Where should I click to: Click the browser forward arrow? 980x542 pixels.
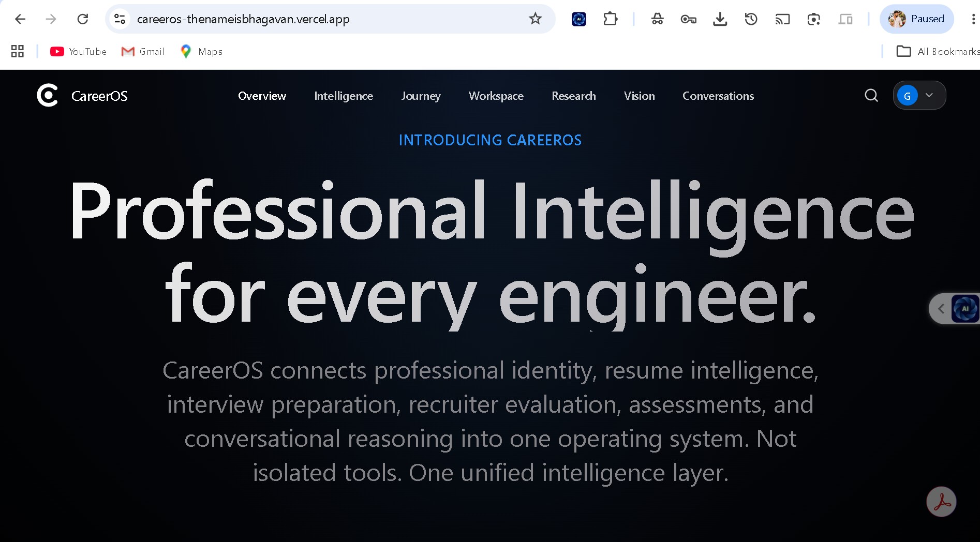point(51,19)
